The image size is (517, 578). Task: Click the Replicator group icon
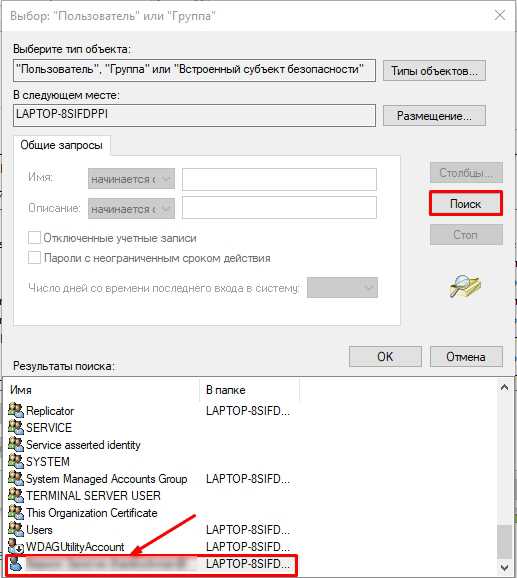[x=16, y=410]
